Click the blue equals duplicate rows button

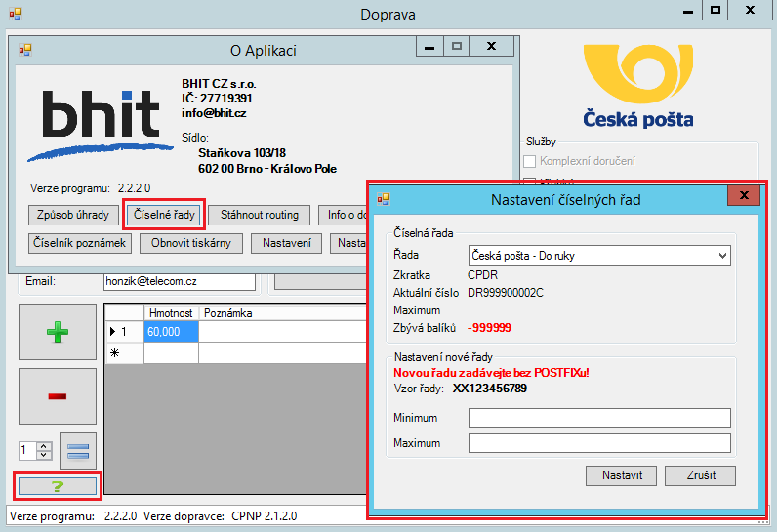click(78, 451)
